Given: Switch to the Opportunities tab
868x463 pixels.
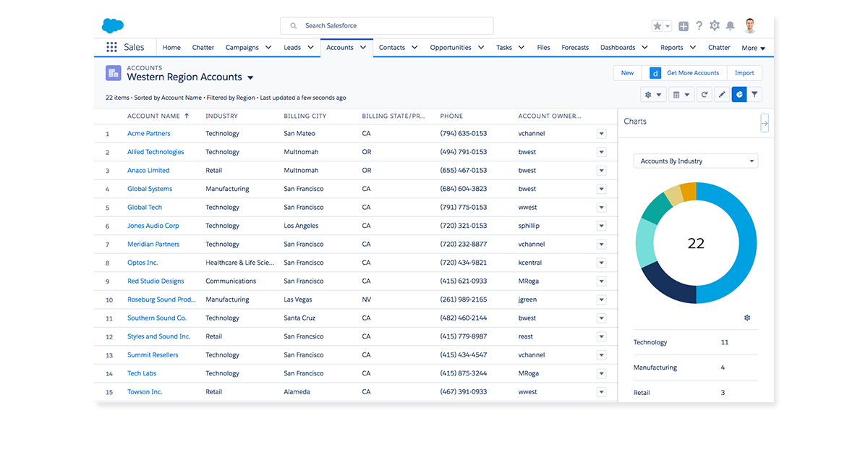Looking at the screenshot, I should (450, 48).
